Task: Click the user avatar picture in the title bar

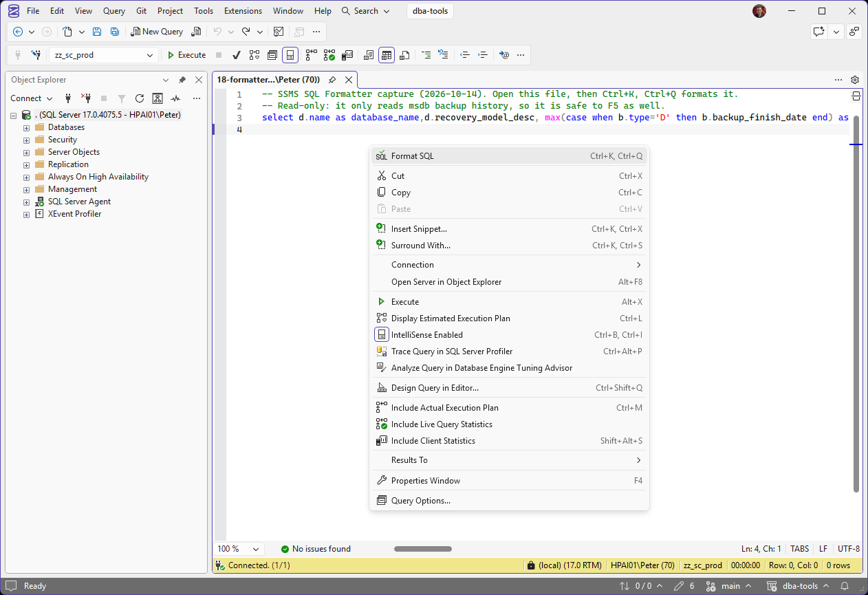Action: pyautogui.click(x=759, y=11)
